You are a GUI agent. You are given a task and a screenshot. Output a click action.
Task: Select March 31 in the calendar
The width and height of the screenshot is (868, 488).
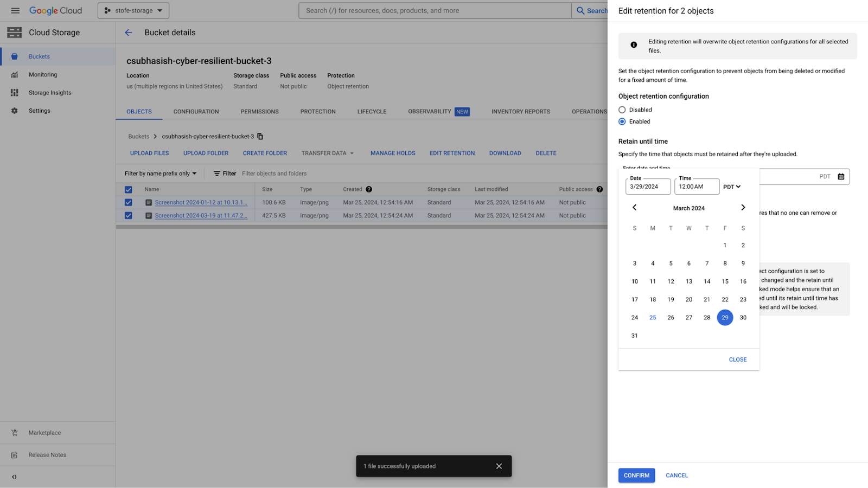pyautogui.click(x=635, y=336)
